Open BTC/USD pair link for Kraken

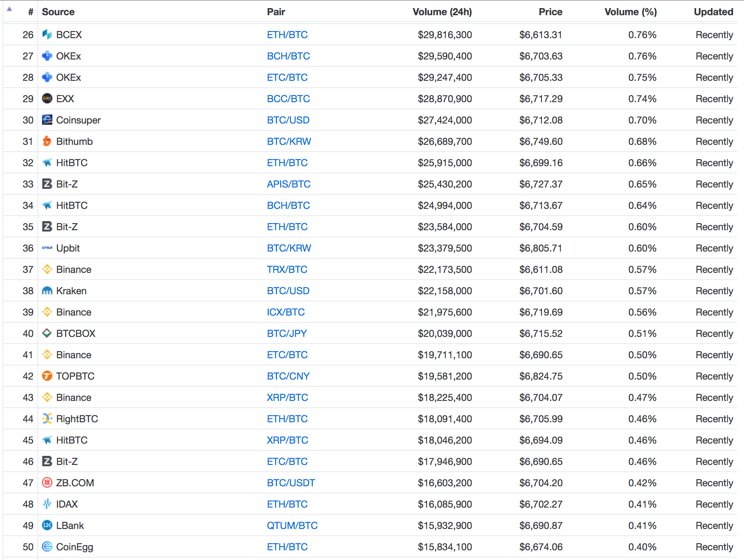(x=288, y=291)
